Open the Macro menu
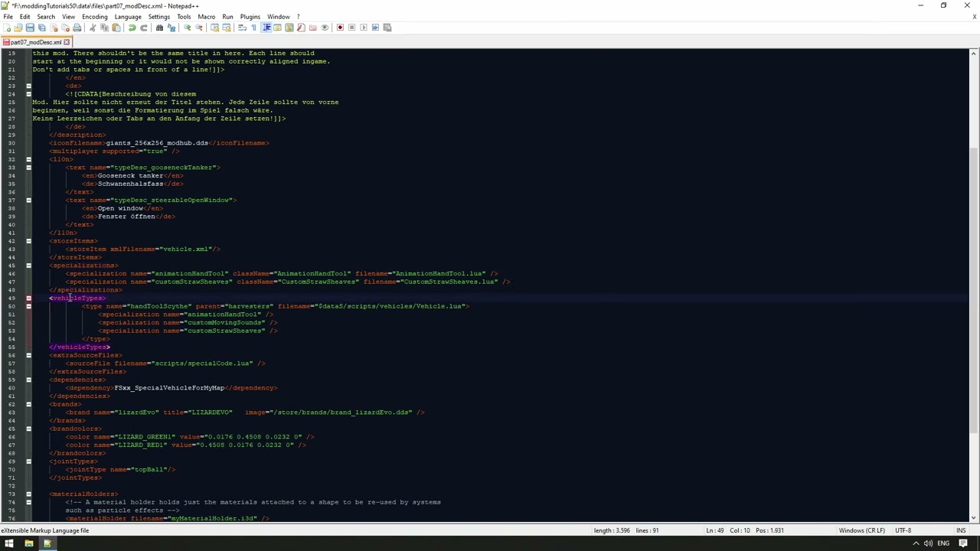 206,16
